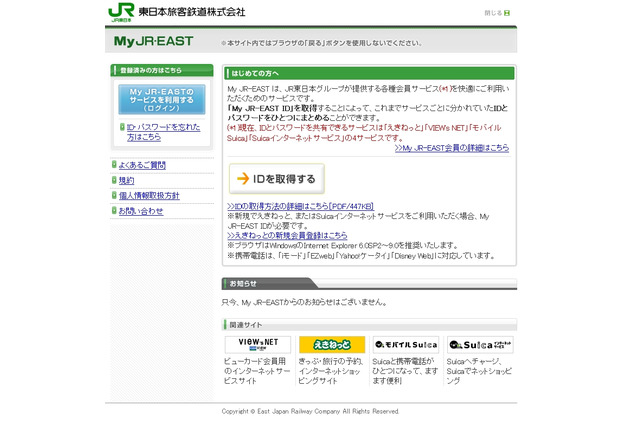Open the モバイルSuica banner
The image size is (640, 426).
click(405, 345)
